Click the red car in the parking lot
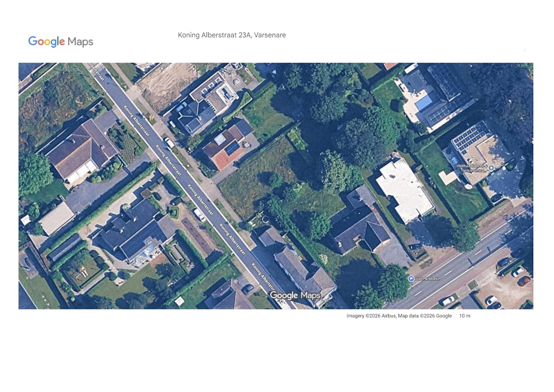The width and height of the screenshot is (554, 392). 524,281
